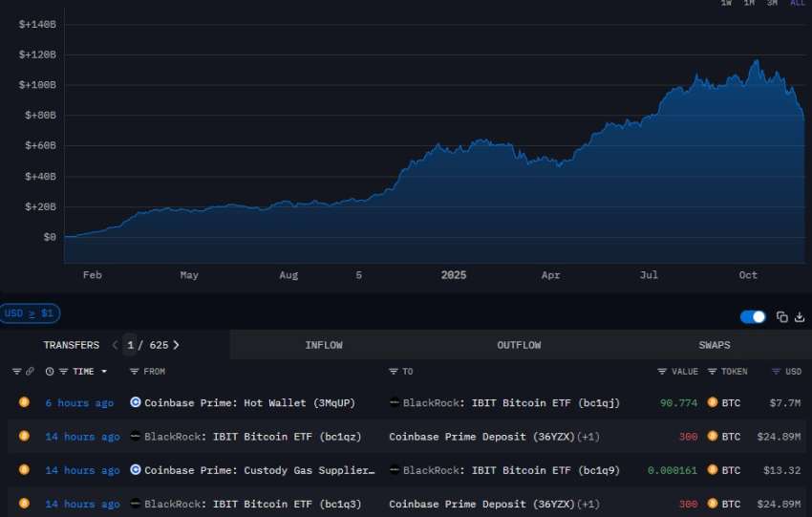The image size is (812, 517).
Task: Select the ALL time range
Action: [798, 3]
